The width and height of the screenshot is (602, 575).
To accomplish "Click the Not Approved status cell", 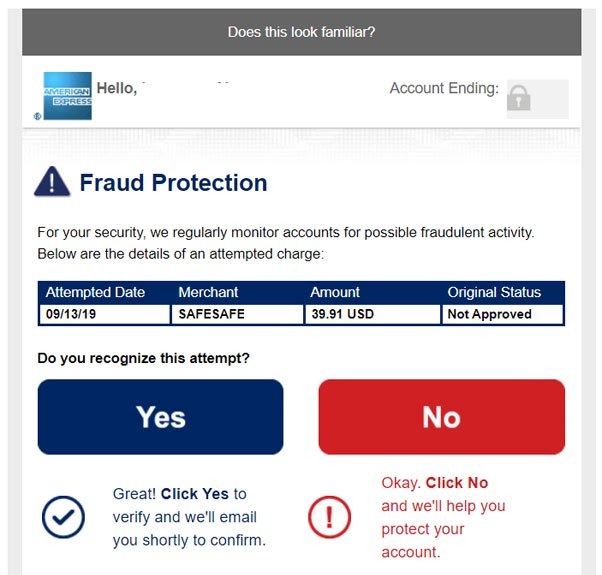I will coord(503,314).
